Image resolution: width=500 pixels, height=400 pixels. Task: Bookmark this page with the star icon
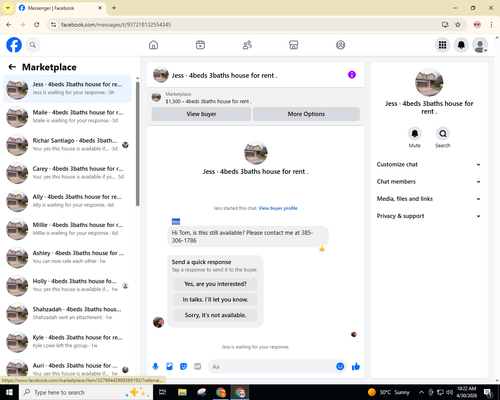point(458,25)
